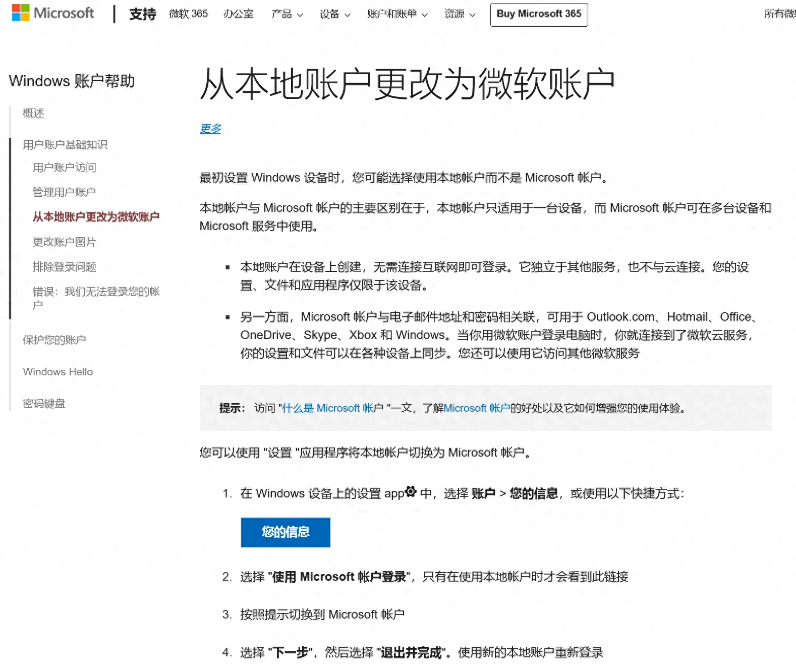The width and height of the screenshot is (796, 672).
Task: Open Windows Hello sidebar section
Action: coord(58,372)
